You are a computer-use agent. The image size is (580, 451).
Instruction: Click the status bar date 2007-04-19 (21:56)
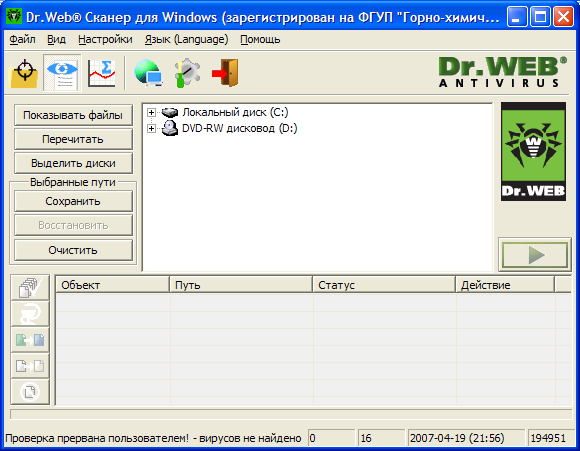tap(466, 438)
